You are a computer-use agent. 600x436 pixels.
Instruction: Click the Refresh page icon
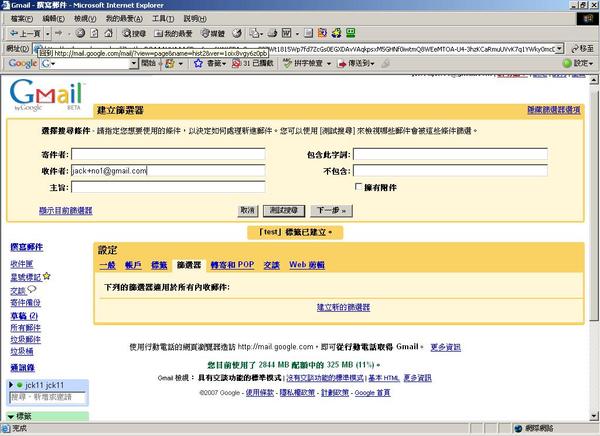coord(94,33)
